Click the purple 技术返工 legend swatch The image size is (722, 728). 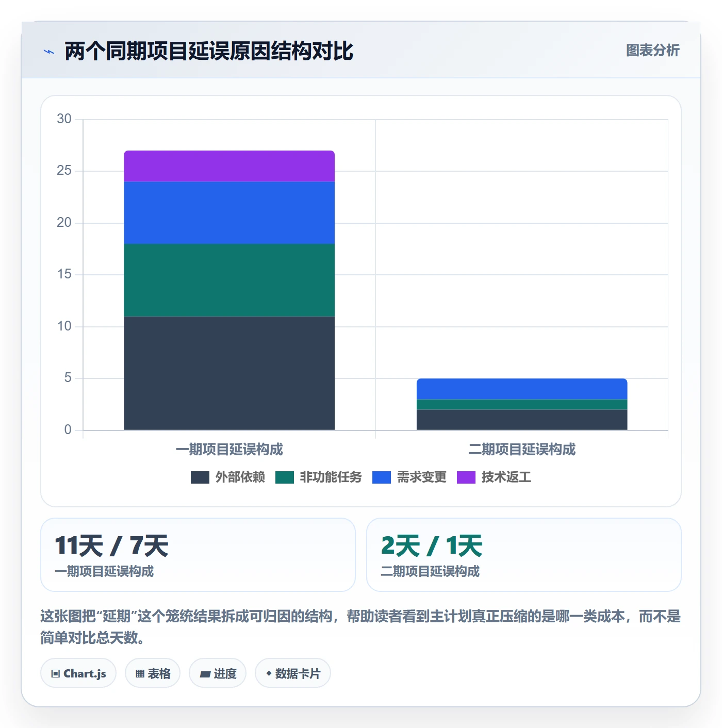466,477
